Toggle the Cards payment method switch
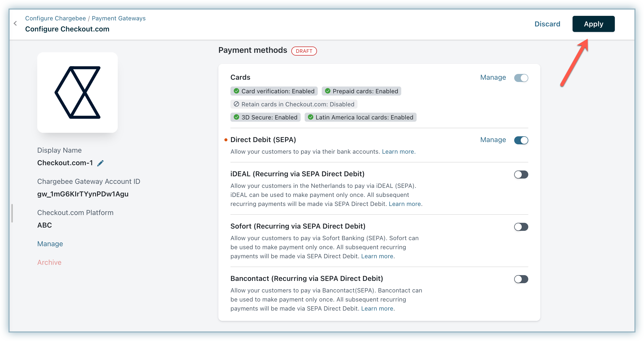This screenshot has width=644, height=341. point(521,78)
